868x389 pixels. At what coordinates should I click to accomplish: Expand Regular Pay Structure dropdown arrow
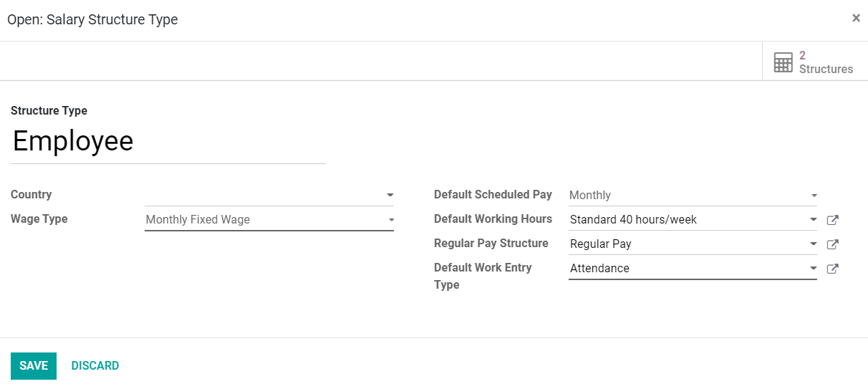pos(814,244)
